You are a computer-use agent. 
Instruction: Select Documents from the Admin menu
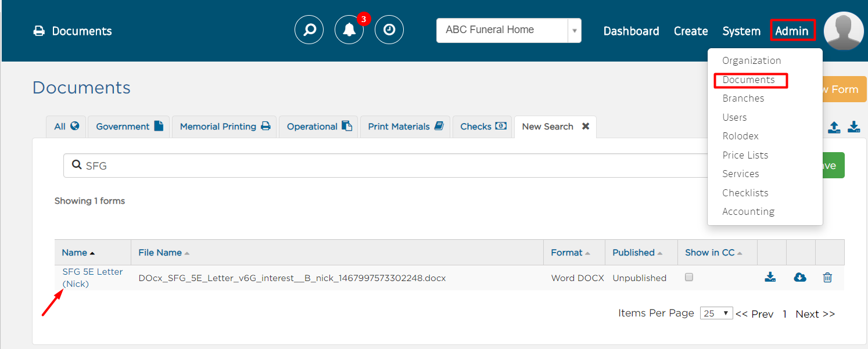pos(748,80)
